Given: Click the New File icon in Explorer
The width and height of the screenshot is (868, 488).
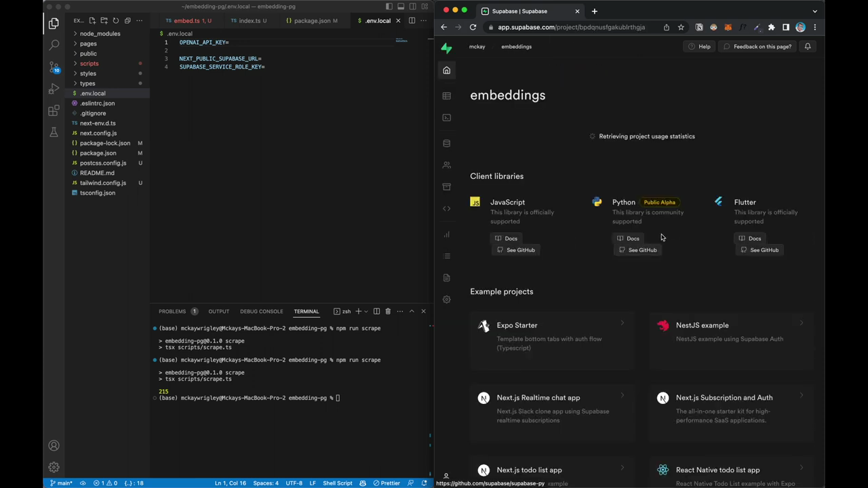Looking at the screenshot, I should click(92, 20).
